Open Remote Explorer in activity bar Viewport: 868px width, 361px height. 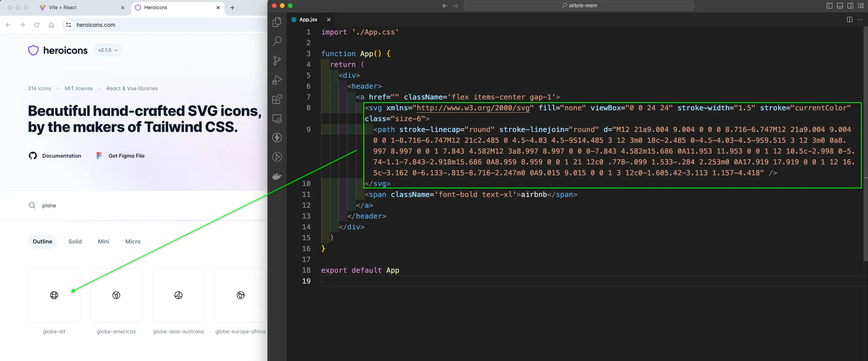click(x=277, y=118)
